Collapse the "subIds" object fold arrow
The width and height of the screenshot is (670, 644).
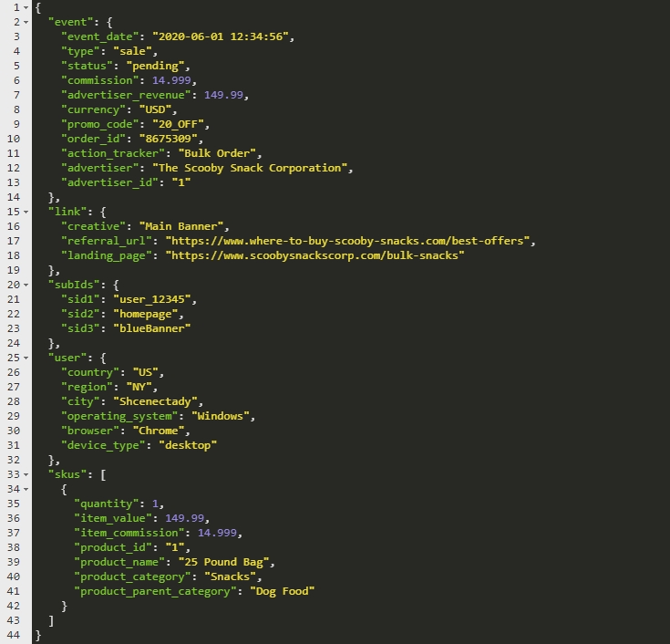pyautogui.click(x=26, y=285)
